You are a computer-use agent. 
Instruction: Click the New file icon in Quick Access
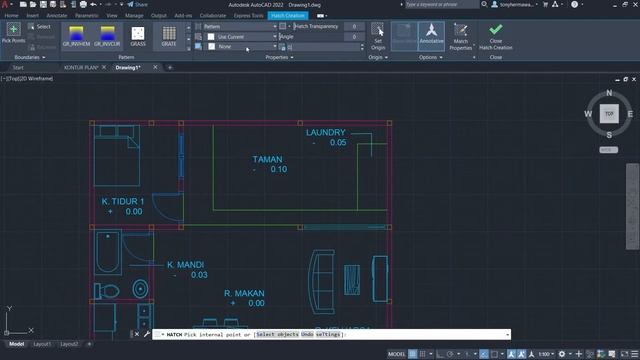[x=23, y=4]
